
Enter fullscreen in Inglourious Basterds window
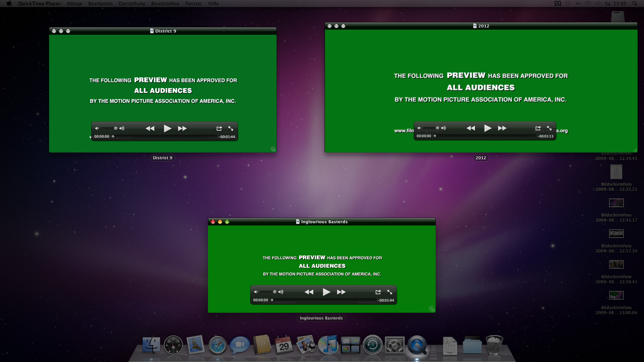coord(390,292)
